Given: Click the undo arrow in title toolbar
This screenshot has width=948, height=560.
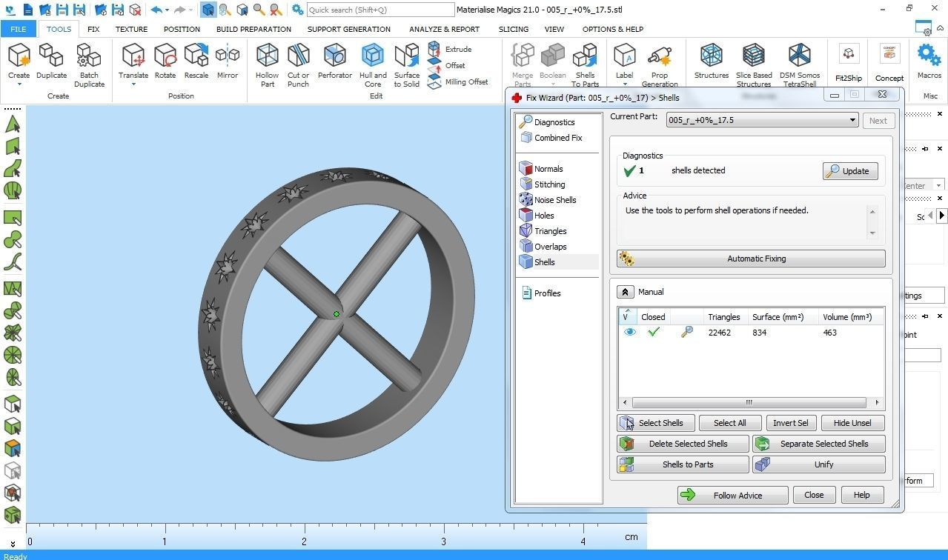Looking at the screenshot, I should (x=156, y=10).
